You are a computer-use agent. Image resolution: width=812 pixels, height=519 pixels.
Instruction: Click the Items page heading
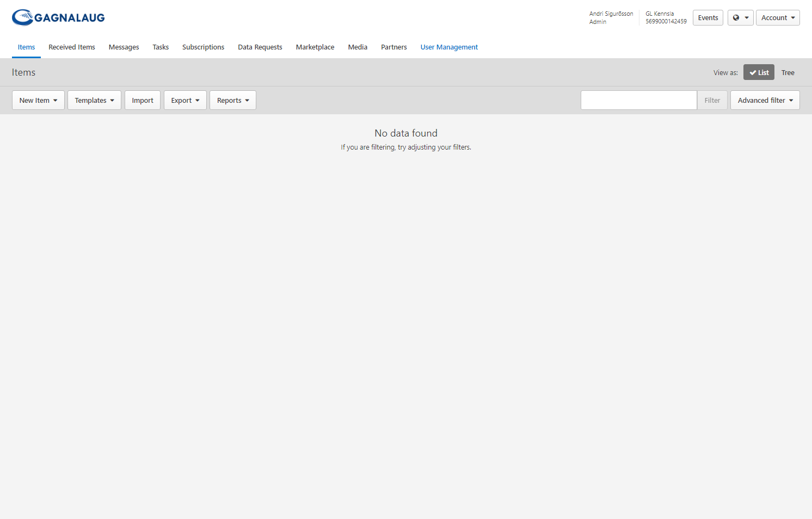pos(23,72)
